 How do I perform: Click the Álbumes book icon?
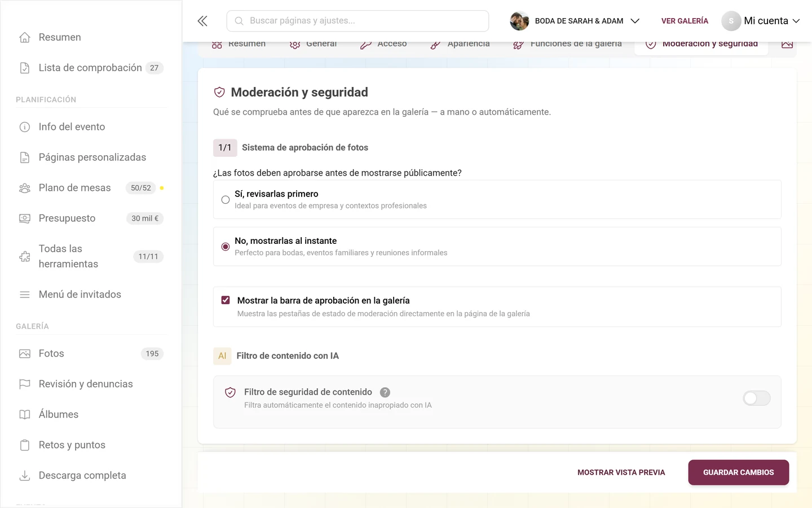(25, 415)
